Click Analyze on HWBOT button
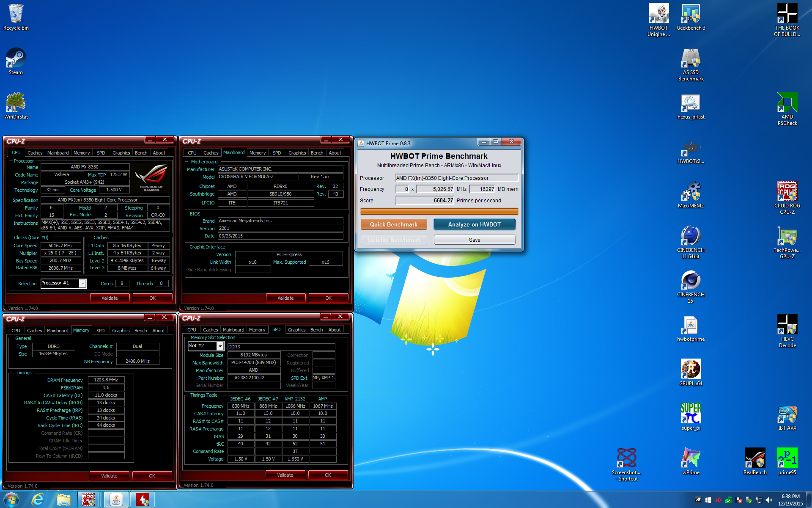 475,224
